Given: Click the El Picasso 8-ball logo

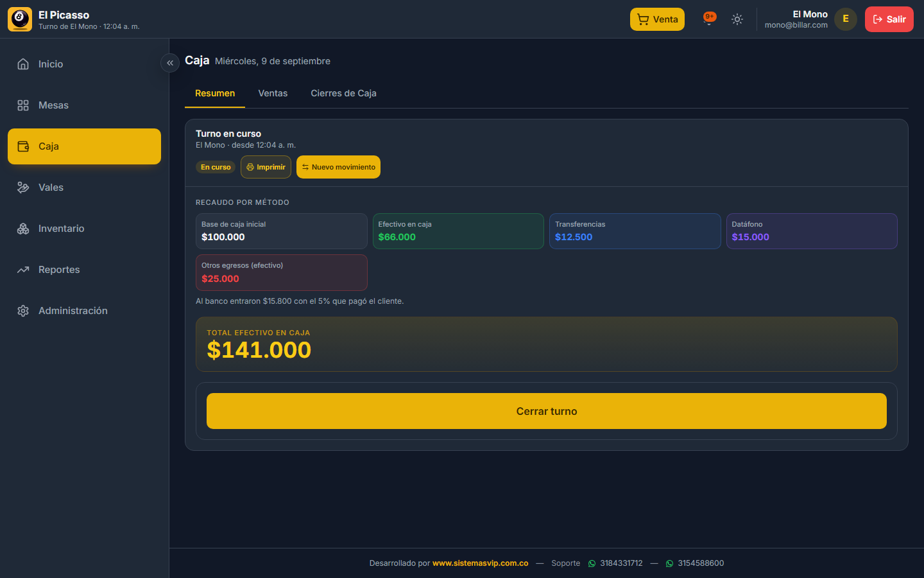Looking at the screenshot, I should [x=20, y=19].
